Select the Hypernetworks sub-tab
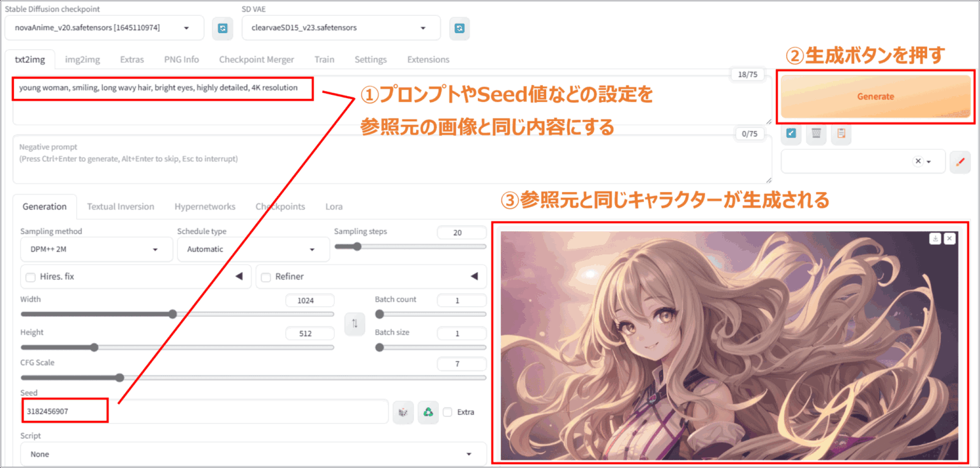Viewport: 980px width, 468px height. (205, 207)
